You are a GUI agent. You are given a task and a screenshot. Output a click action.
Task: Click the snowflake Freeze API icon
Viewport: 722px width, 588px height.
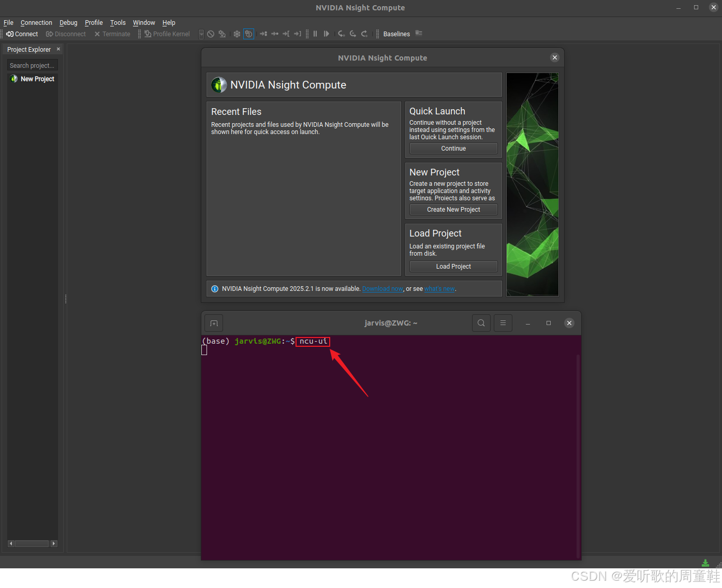coord(237,34)
